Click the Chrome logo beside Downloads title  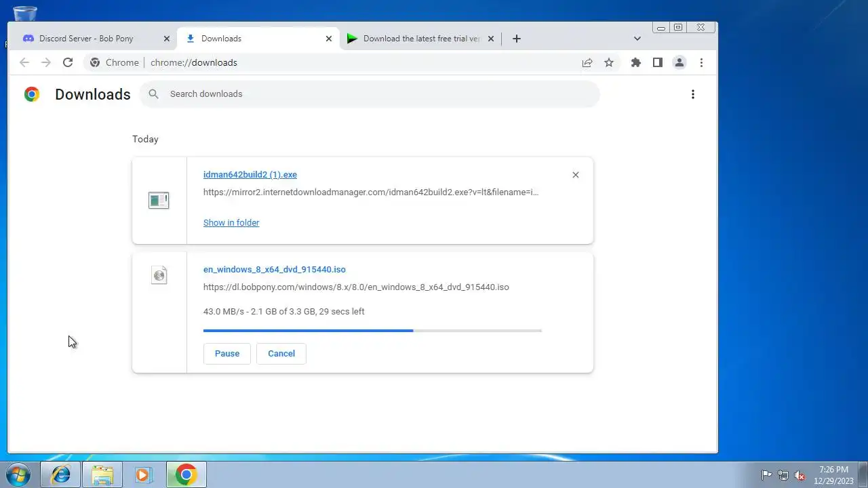pos(31,94)
